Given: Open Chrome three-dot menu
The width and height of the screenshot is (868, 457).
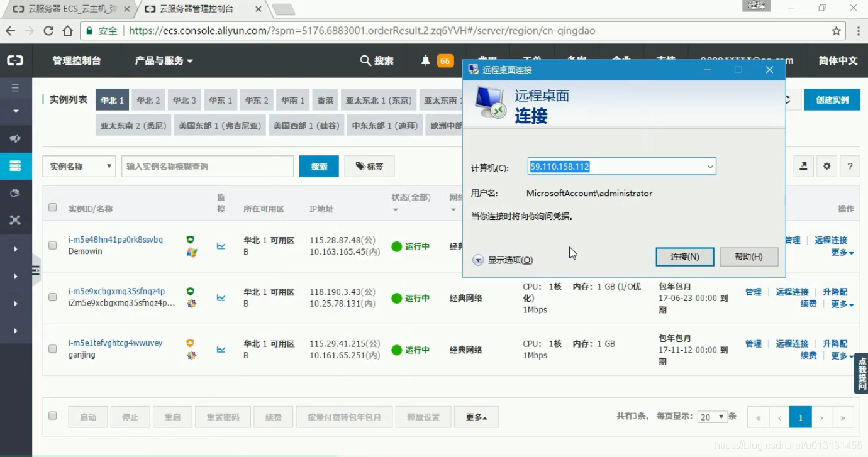Looking at the screenshot, I should (859, 31).
